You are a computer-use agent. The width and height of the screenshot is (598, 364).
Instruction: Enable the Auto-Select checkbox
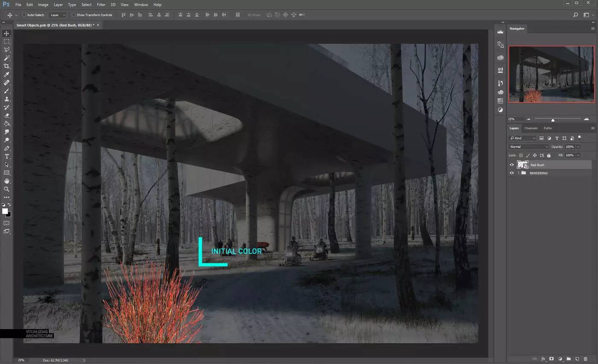pos(24,15)
